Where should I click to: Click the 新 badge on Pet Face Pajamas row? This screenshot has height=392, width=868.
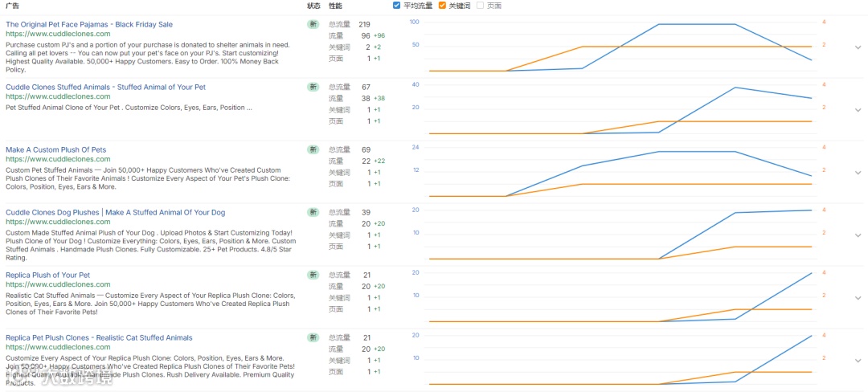pos(313,24)
